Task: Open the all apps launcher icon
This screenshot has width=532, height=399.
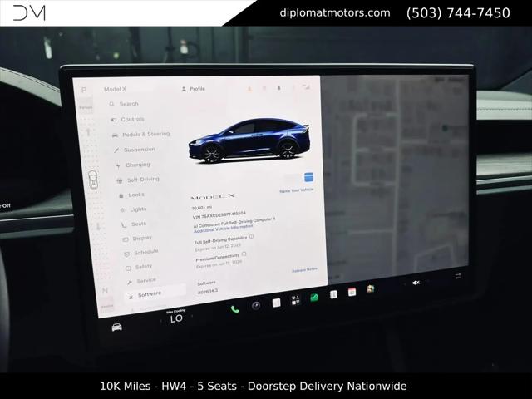Action: pos(295,300)
